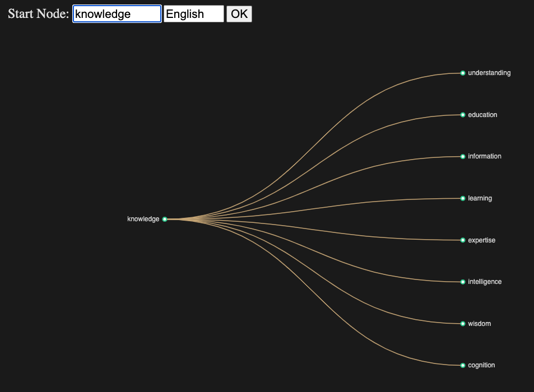This screenshot has height=392, width=534.
Task: Select the 'expertise' node label
Action: (x=481, y=240)
